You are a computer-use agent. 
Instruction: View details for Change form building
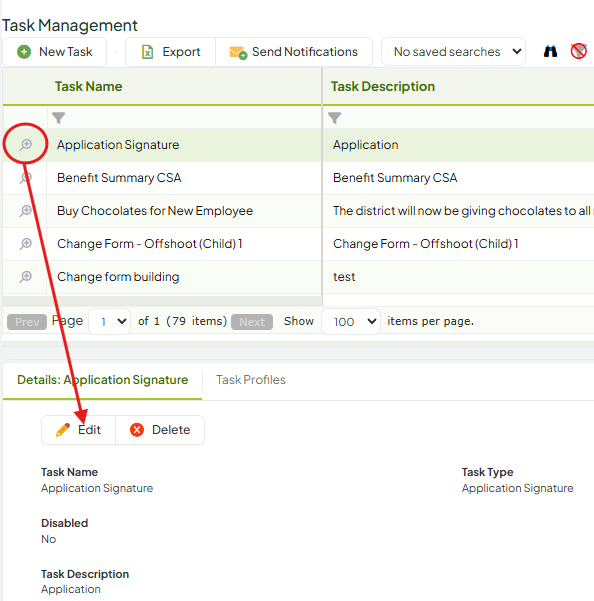click(26, 276)
